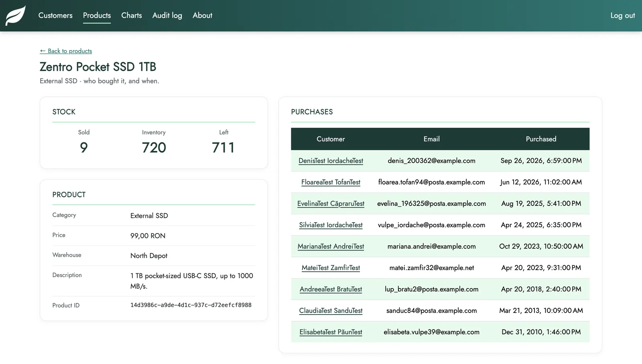The height and width of the screenshot is (364, 642).
Task: Click the Inventory count 720
Action: point(154,147)
